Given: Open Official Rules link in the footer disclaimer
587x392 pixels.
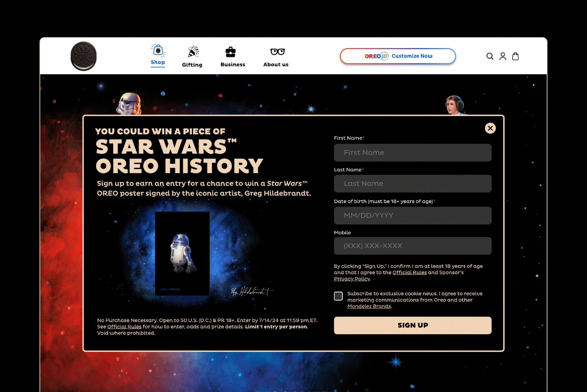Looking at the screenshot, I should click(124, 327).
